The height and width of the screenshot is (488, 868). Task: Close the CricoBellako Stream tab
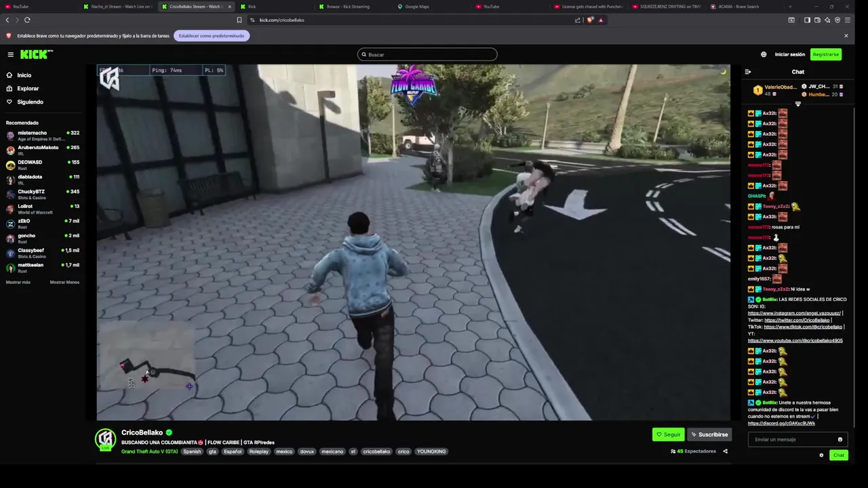tap(229, 6)
